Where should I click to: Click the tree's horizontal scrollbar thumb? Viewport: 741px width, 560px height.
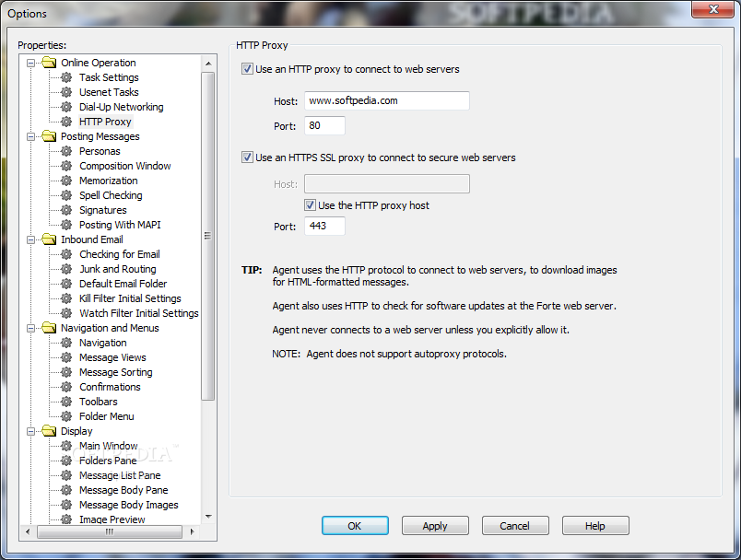[109, 532]
